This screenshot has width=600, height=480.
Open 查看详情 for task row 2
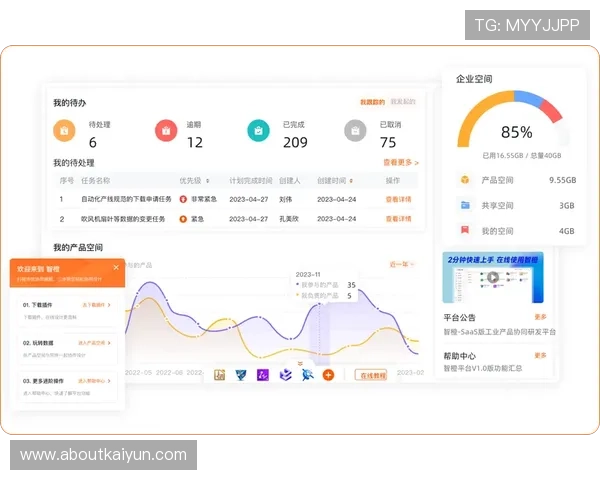click(x=398, y=219)
